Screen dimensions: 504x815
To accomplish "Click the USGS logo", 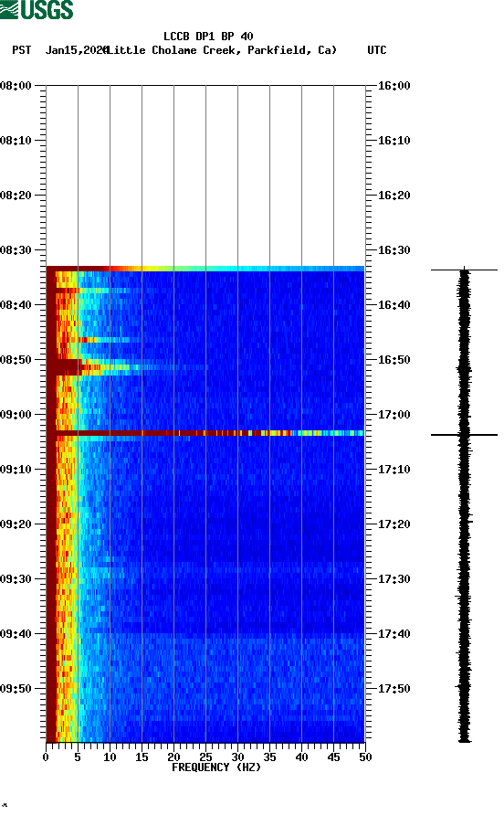I will pos(37,10).
